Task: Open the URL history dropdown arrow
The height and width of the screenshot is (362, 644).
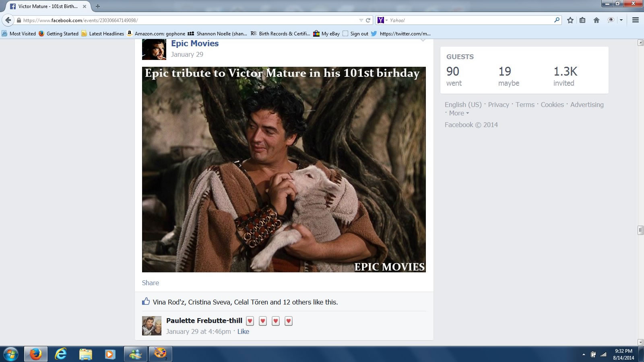Action: [361, 20]
